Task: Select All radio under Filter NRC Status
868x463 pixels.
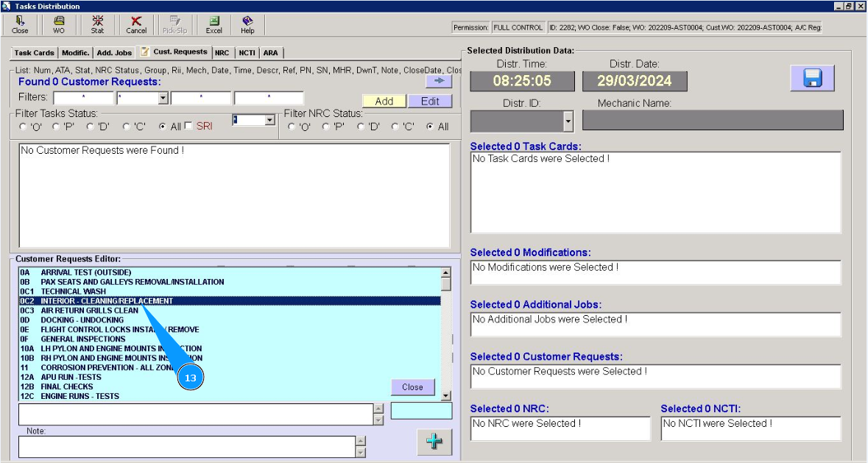Action: point(430,127)
